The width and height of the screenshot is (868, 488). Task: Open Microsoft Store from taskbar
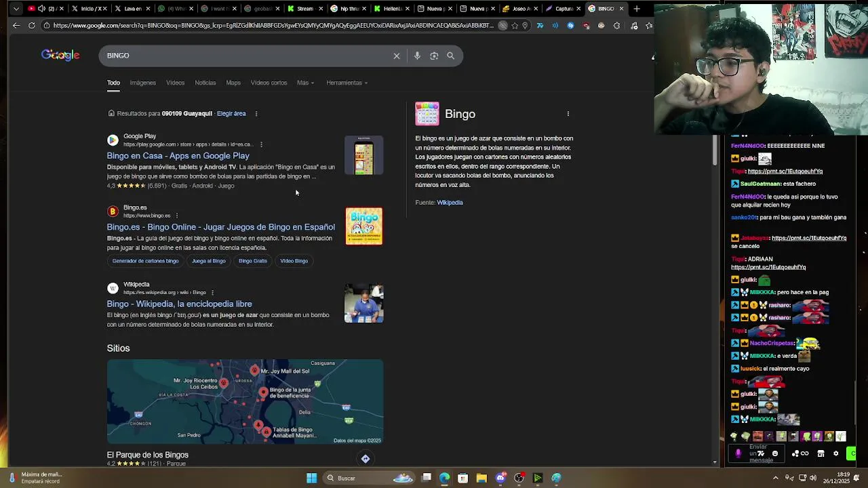pos(462,478)
